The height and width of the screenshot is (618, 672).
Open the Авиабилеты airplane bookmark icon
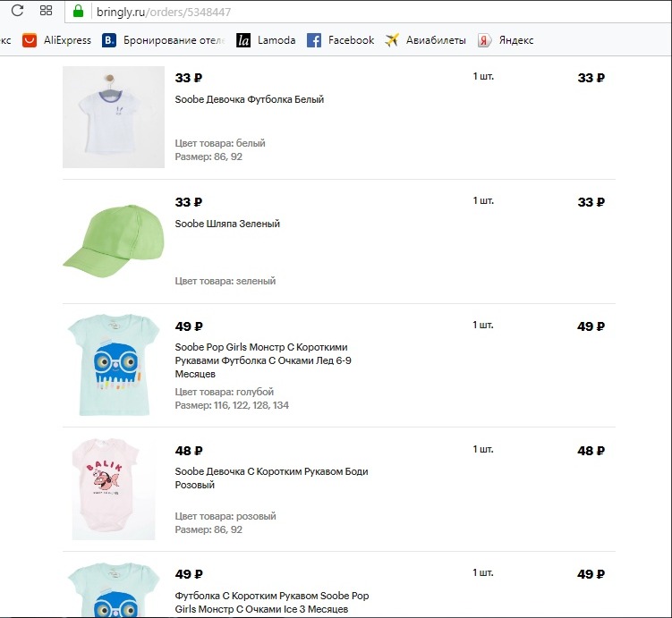[x=392, y=40]
